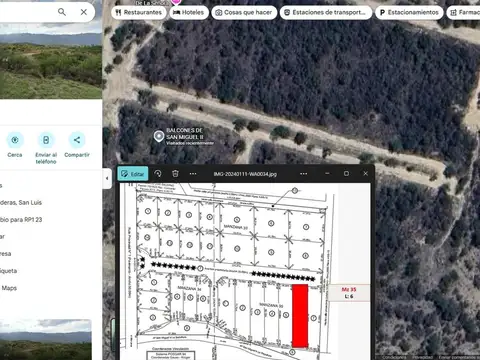Image resolution: width=480 pixels, height=360 pixels.
Task: Select the Farmacias chip
Action: (x=464, y=13)
